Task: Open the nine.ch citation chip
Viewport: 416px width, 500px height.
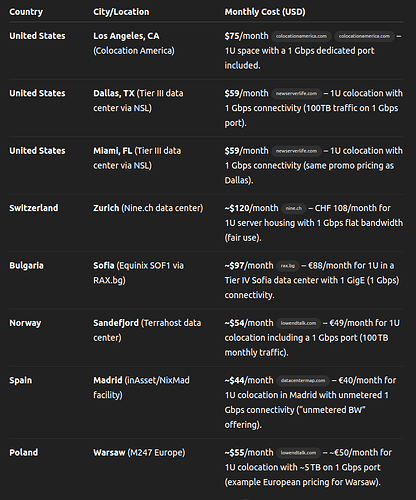Action: tap(294, 208)
